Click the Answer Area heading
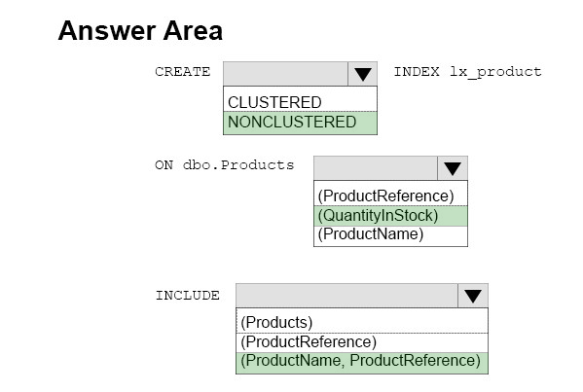The image size is (583, 392). point(140,30)
